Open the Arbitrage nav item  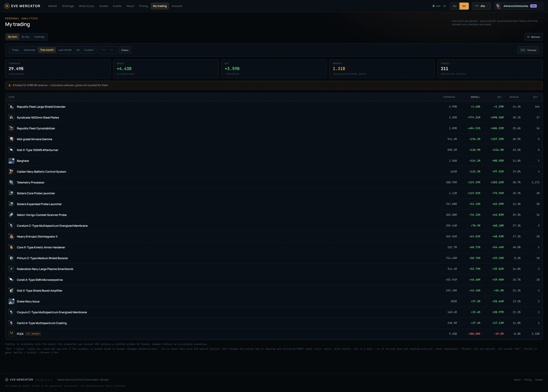[x=68, y=6]
